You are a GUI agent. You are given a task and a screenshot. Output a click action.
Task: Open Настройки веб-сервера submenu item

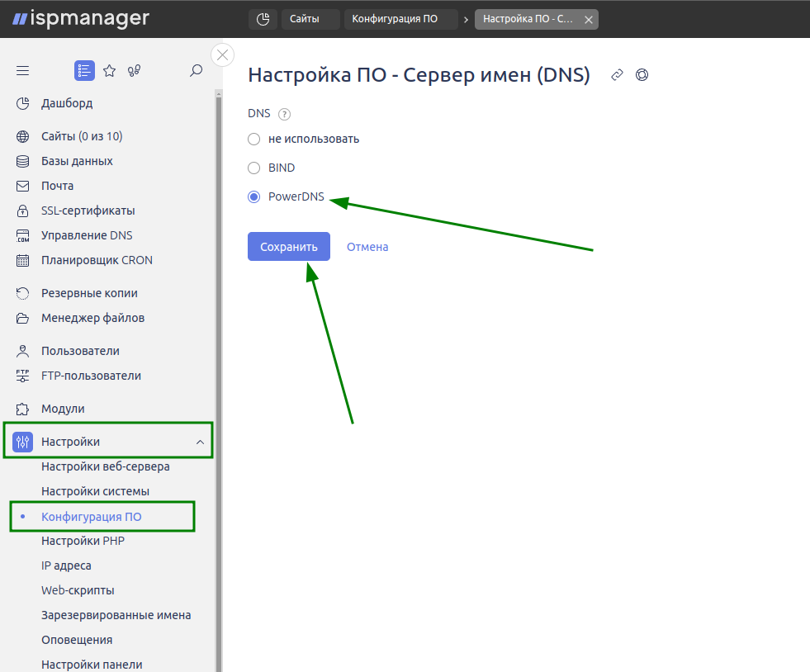pos(106,467)
